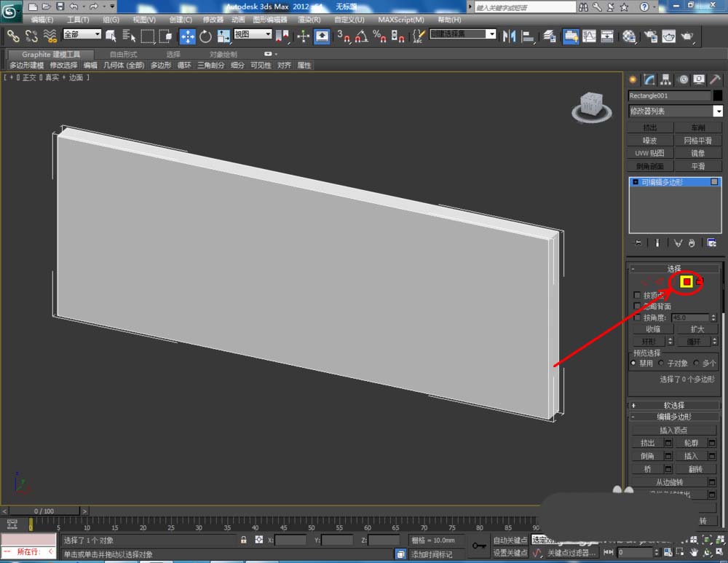
Task: Toggle Selection Lock padlock in status bar
Action: click(243, 540)
